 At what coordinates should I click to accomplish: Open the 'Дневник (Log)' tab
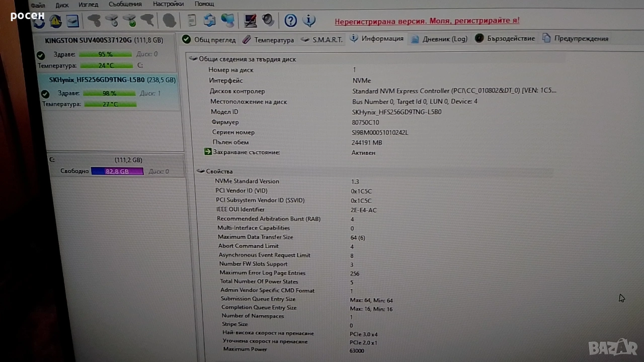tap(439, 39)
